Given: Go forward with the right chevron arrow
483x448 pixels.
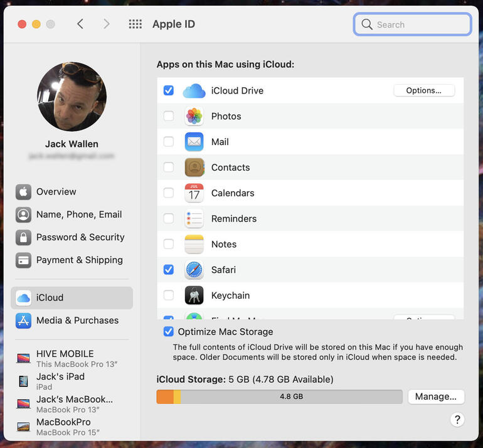Looking at the screenshot, I should pyautogui.click(x=106, y=24).
